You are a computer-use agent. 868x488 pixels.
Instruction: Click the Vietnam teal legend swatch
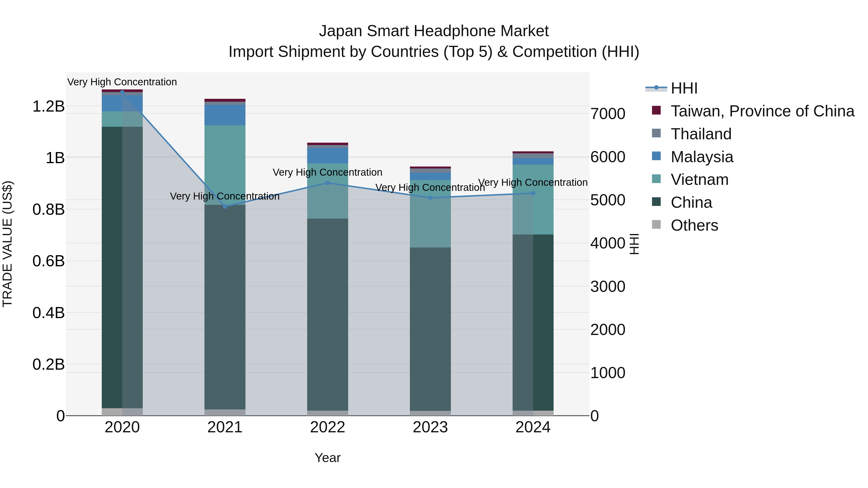coord(656,179)
